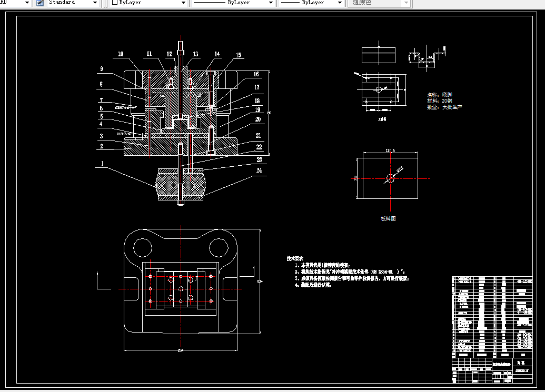Select part callout number 21

point(258,135)
